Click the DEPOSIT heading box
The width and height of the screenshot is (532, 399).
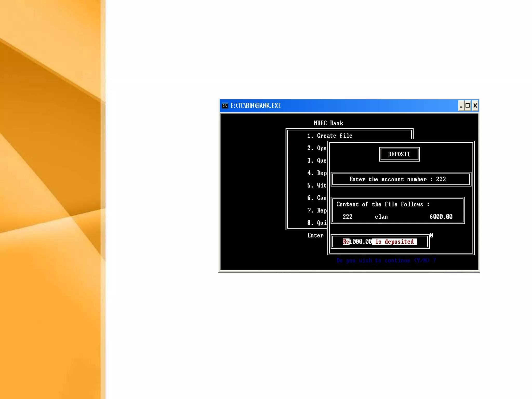[399, 154]
